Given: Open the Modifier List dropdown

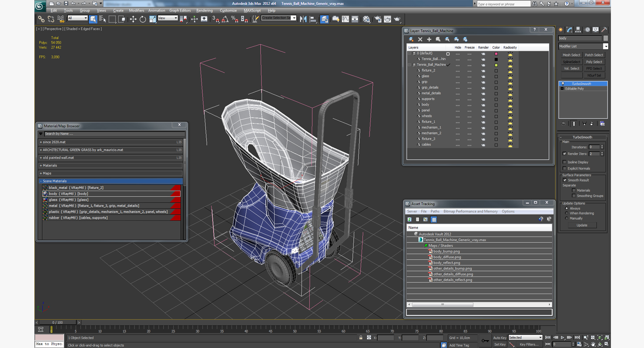Looking at the screenshot, I should (583, 46).
